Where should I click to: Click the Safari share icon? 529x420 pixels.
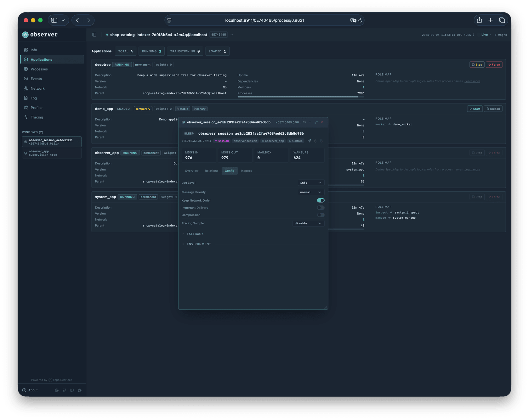click(479, 20)
